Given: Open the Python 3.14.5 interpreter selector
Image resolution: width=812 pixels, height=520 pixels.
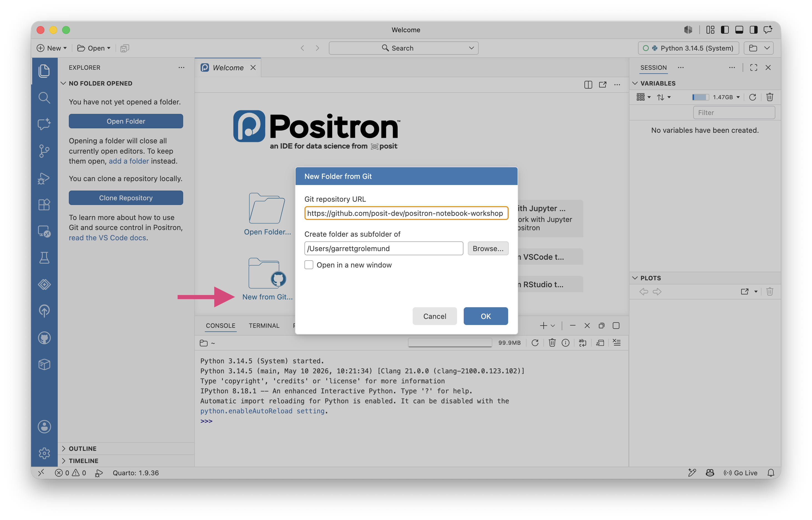Looking at the screenshot, I should pos(688,48).
